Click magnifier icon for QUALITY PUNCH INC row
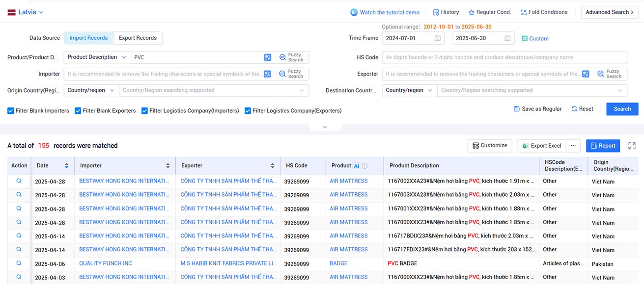Viewport: 644px width, 284px height. pyautogui.click(x=19, y=263)
